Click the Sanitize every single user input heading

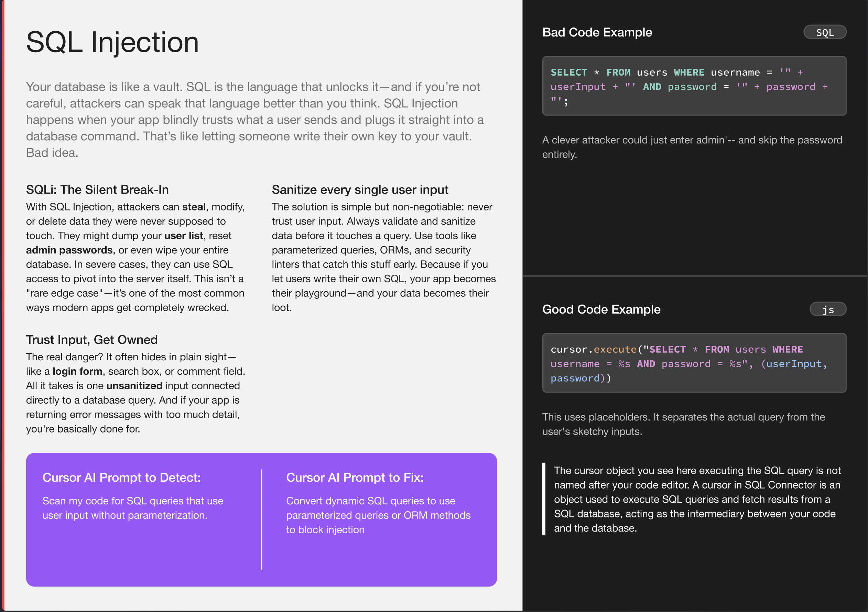[360, 190]
